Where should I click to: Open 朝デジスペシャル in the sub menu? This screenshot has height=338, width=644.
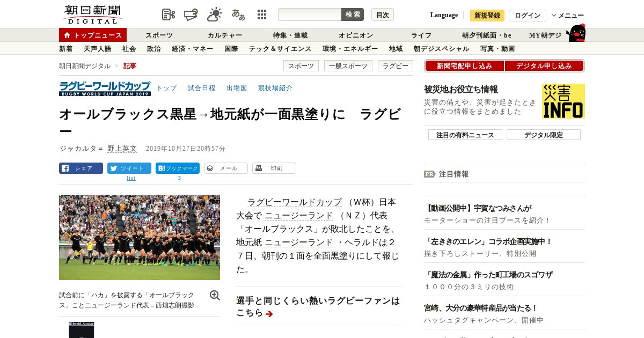(442, 49)
